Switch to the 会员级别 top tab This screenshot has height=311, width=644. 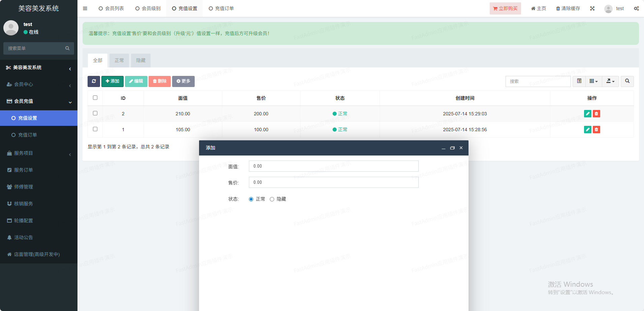point(148,8)
